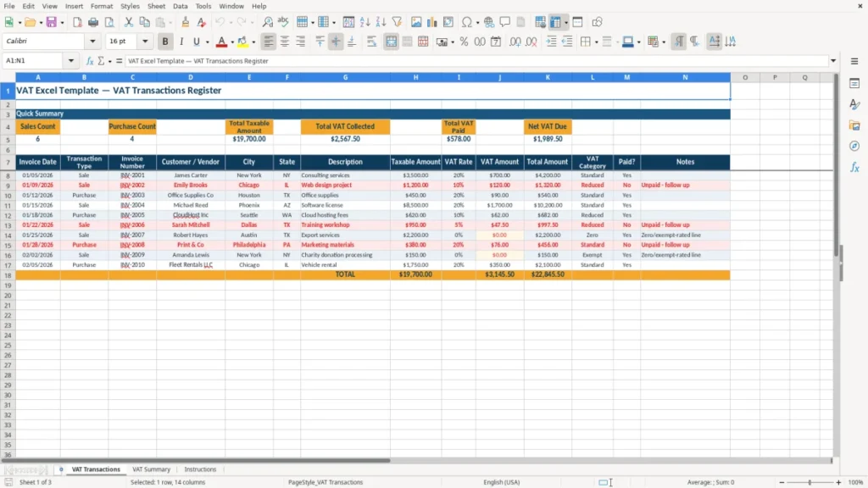
Task: Insert an image
Action: click(416, 22)
